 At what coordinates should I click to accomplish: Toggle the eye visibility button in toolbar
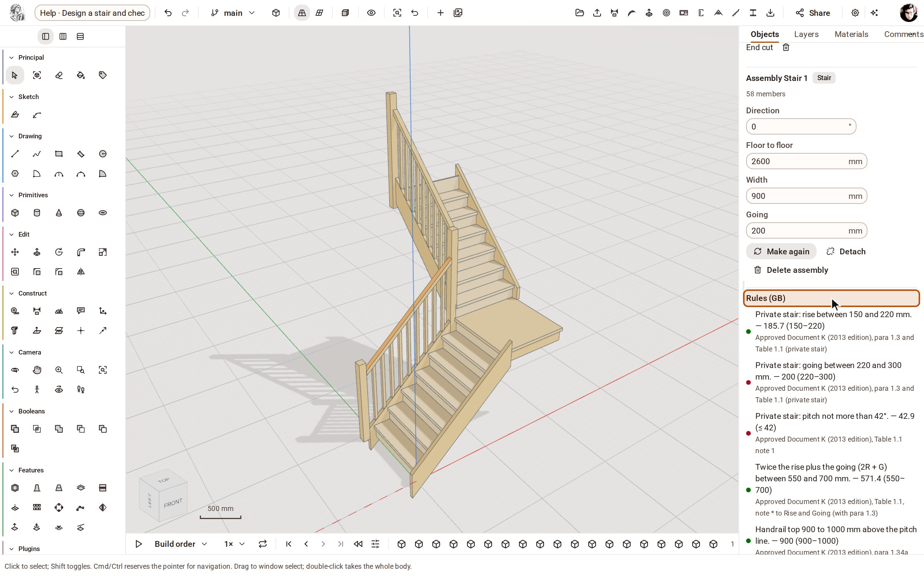[x=371, y=13]
